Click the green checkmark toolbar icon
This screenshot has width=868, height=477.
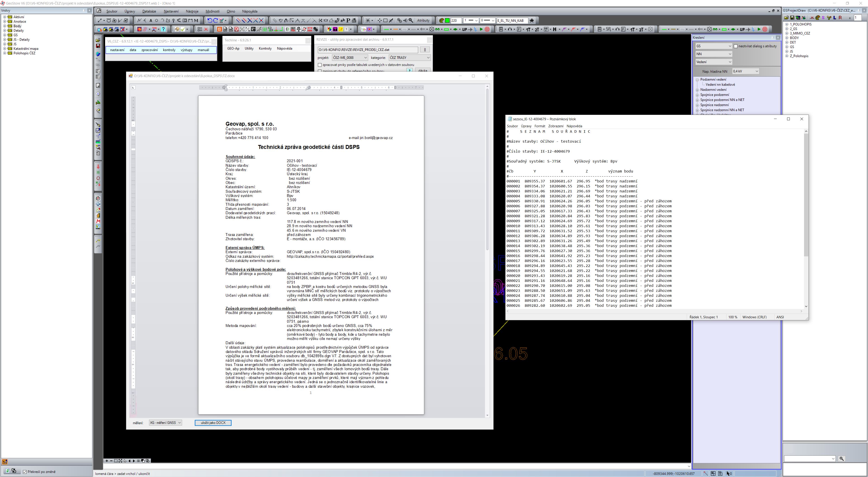coord(183,29)
